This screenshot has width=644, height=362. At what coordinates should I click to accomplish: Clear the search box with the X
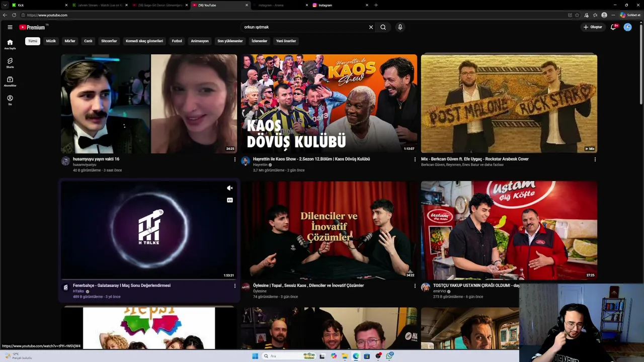tap(371, 27)
